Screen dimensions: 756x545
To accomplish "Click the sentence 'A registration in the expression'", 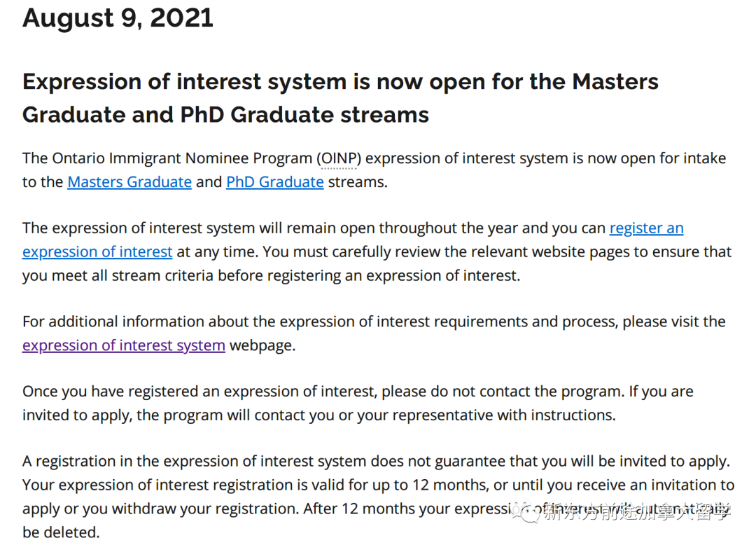I will point(376,461).
